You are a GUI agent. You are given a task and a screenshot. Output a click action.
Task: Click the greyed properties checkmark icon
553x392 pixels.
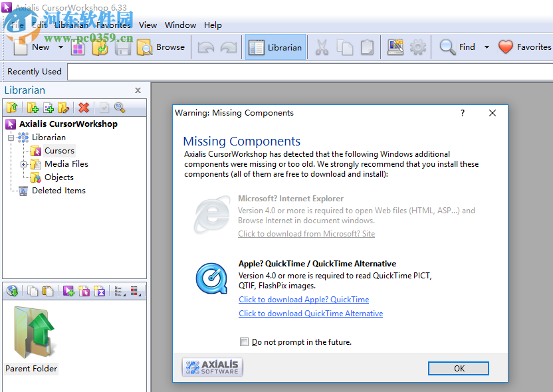coord(104,108)
